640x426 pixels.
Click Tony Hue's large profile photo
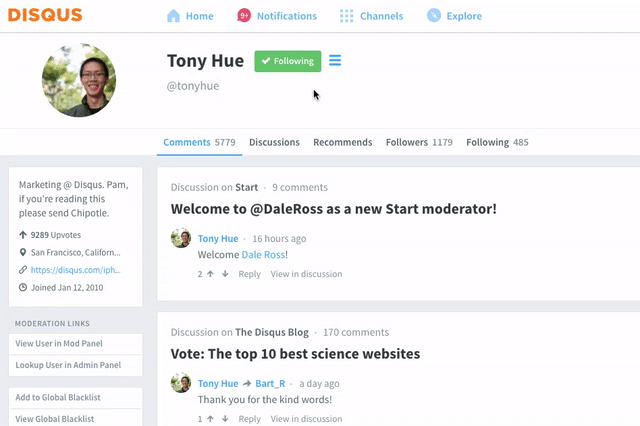coord(79,80)
